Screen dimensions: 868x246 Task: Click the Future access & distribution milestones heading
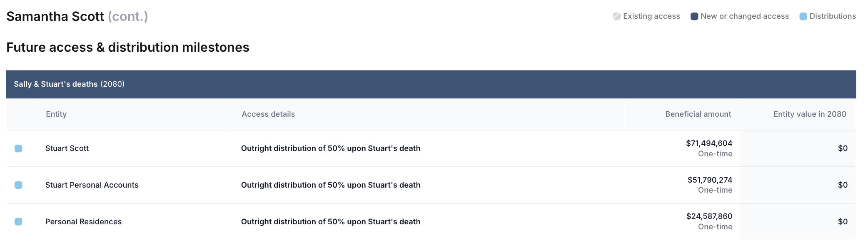click(x=128, y=47)
